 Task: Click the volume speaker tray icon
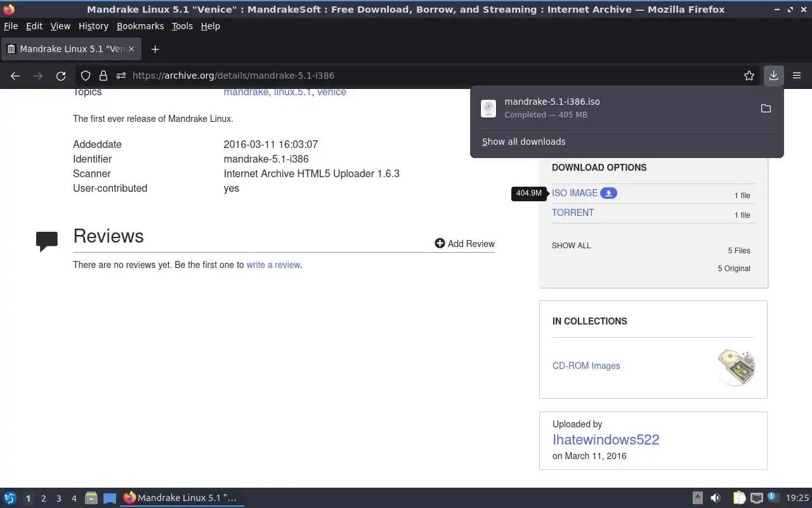(715, 498)
